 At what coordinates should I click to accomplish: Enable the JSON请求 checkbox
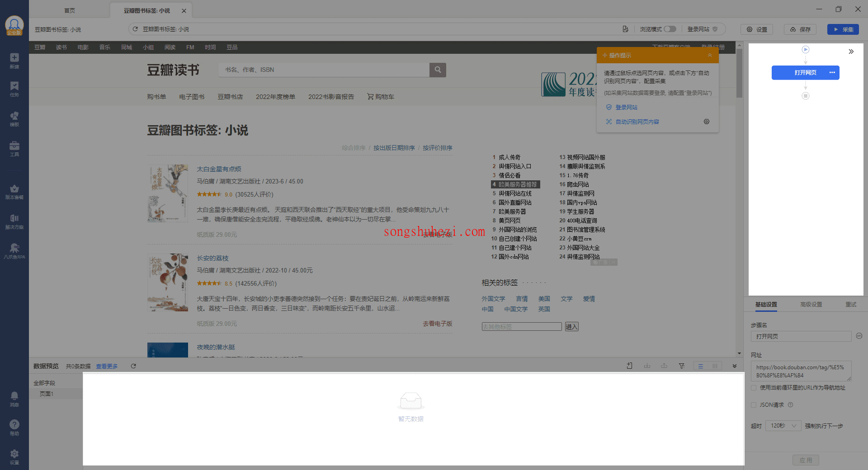(754, 405)
